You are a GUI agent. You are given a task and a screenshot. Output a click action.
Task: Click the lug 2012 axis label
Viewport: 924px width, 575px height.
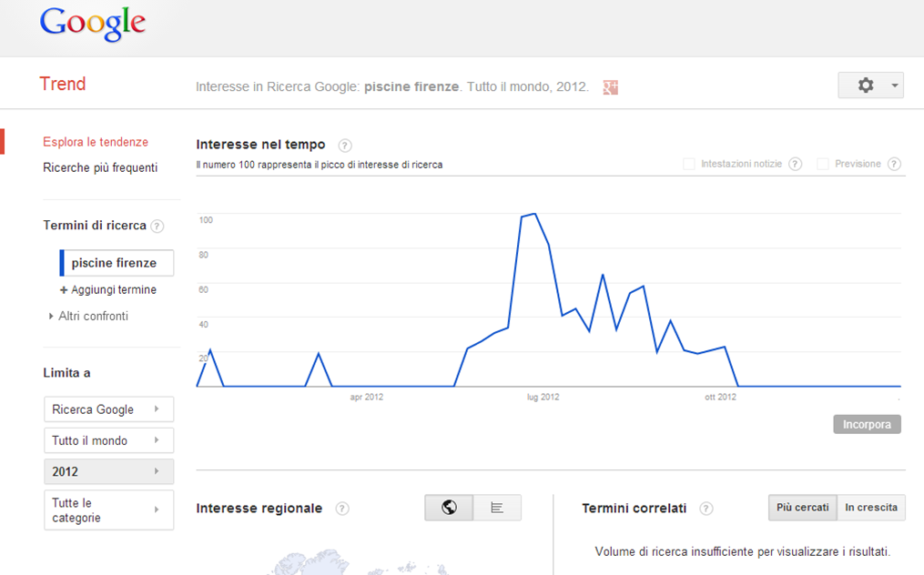(x=543, y=397)
